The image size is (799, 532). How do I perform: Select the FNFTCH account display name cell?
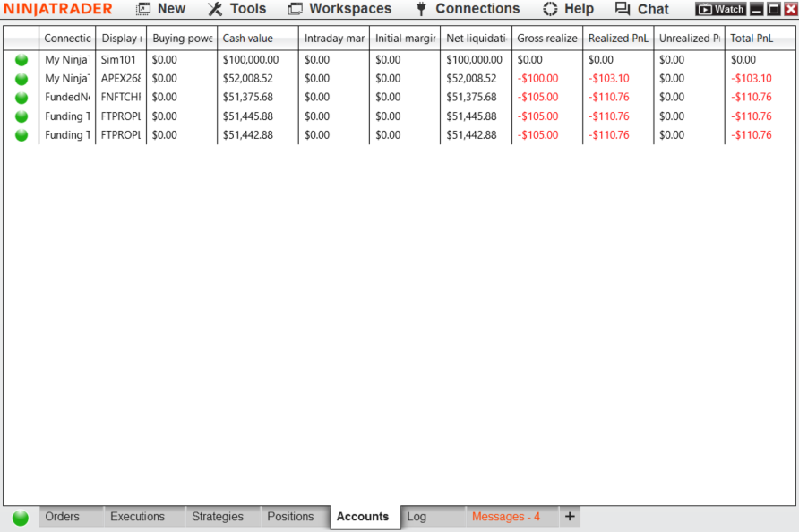121,98
